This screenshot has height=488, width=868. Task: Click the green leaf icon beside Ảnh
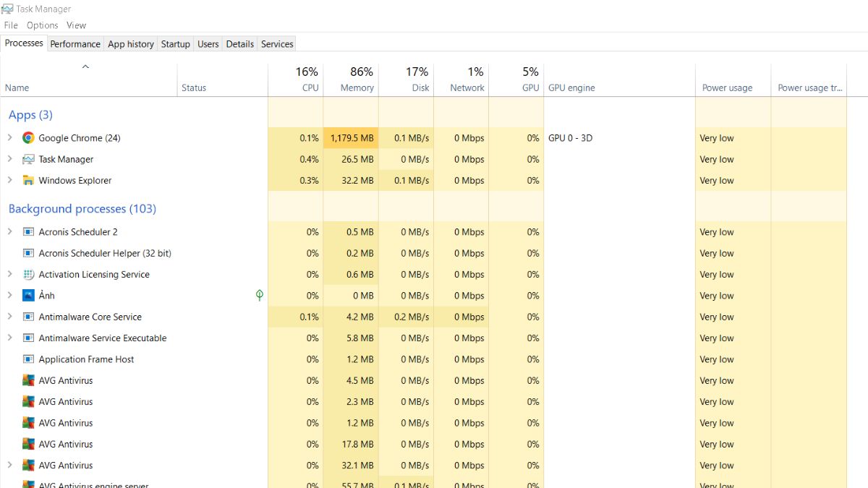coord(259,295)
